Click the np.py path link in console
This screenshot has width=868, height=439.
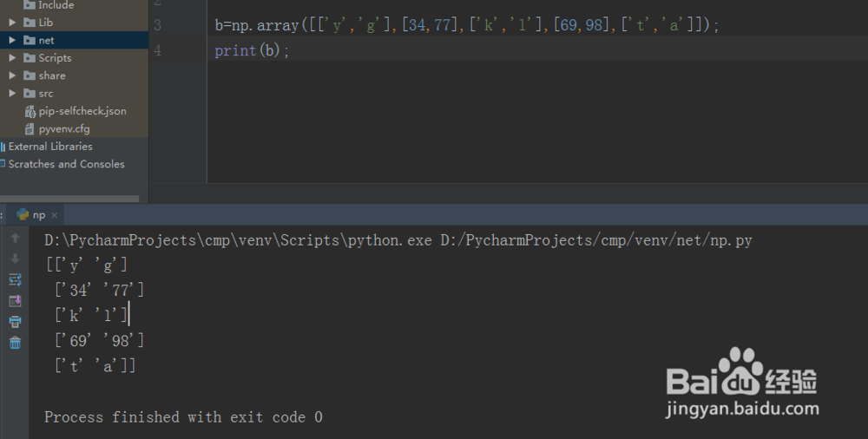[x=596, y=240]
